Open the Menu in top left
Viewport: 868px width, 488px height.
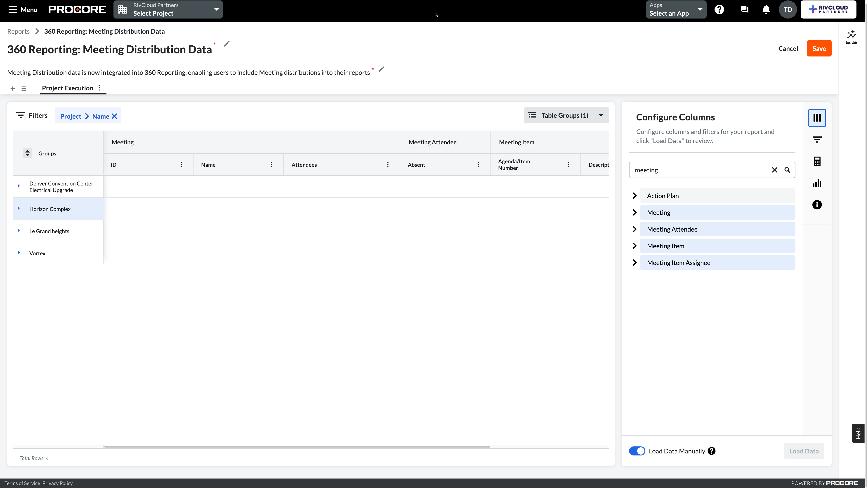click(x=22, y=10)
